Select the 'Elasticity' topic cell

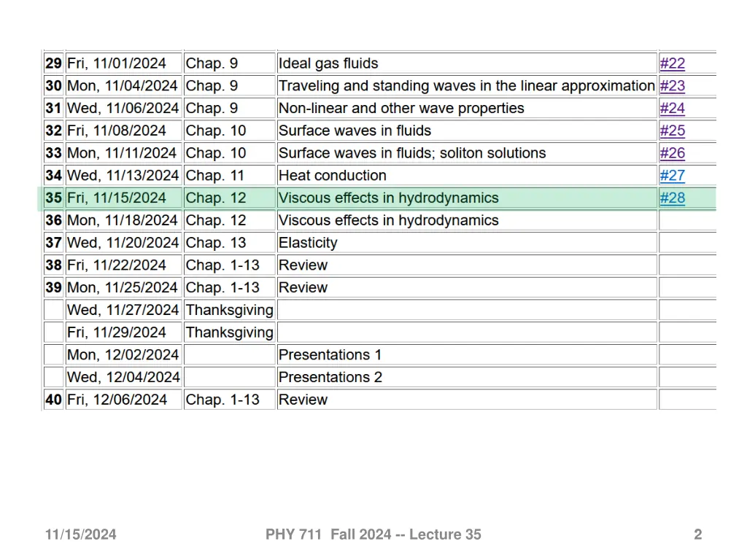[x=308, y=243]
